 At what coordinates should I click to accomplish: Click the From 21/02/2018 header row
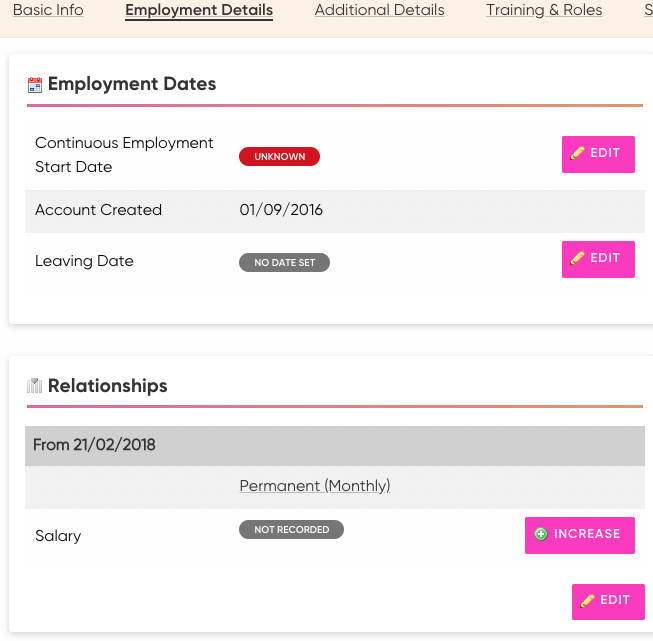point(335,445)
